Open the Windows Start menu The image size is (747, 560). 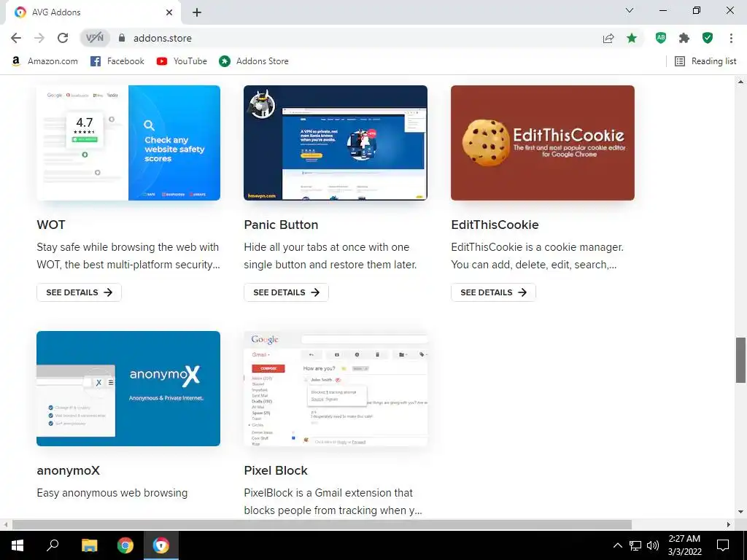(x=18, y=545)
